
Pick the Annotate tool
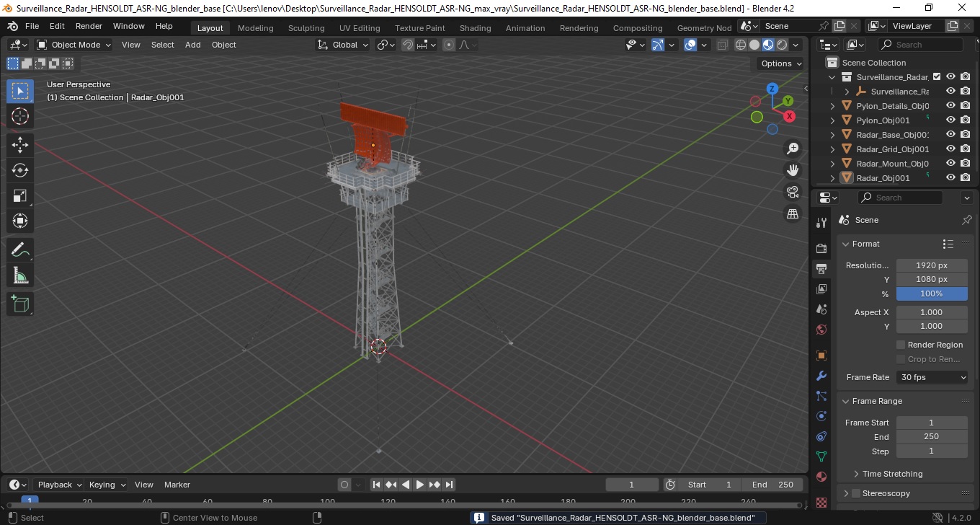coord(20,250)
